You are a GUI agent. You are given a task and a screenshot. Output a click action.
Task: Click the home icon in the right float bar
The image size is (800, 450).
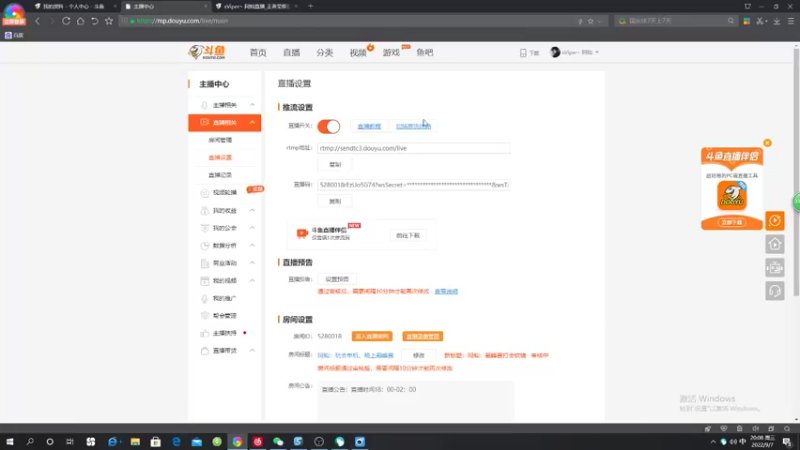774,244
